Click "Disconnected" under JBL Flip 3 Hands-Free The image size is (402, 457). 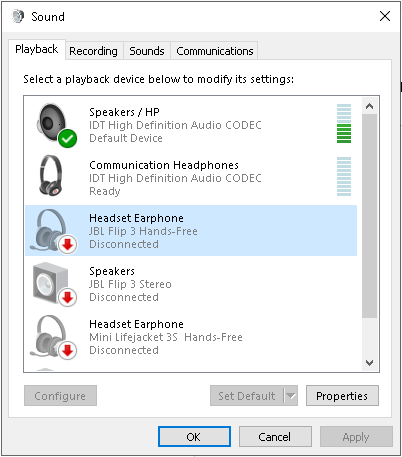coord(124,244)
